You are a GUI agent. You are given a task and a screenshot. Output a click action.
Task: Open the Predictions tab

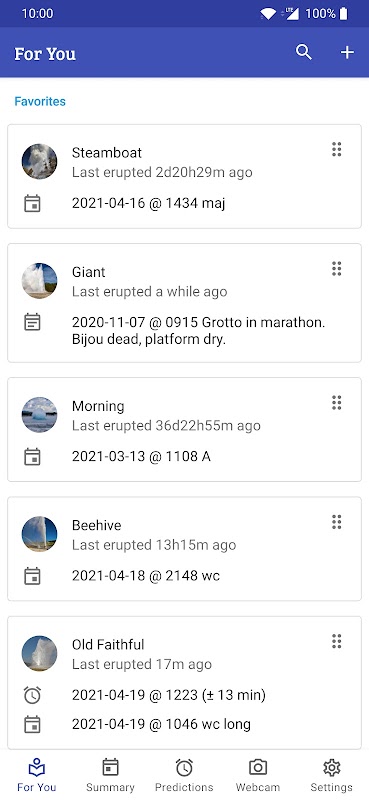coord(184,776)
